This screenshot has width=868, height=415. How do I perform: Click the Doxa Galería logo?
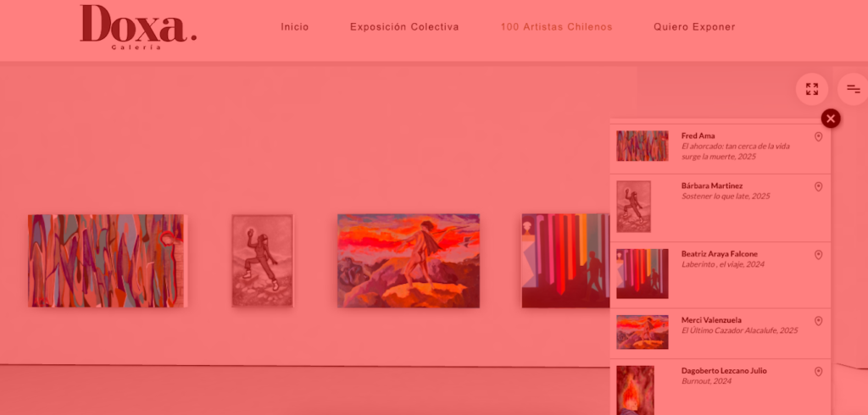(x=138, y=27)
